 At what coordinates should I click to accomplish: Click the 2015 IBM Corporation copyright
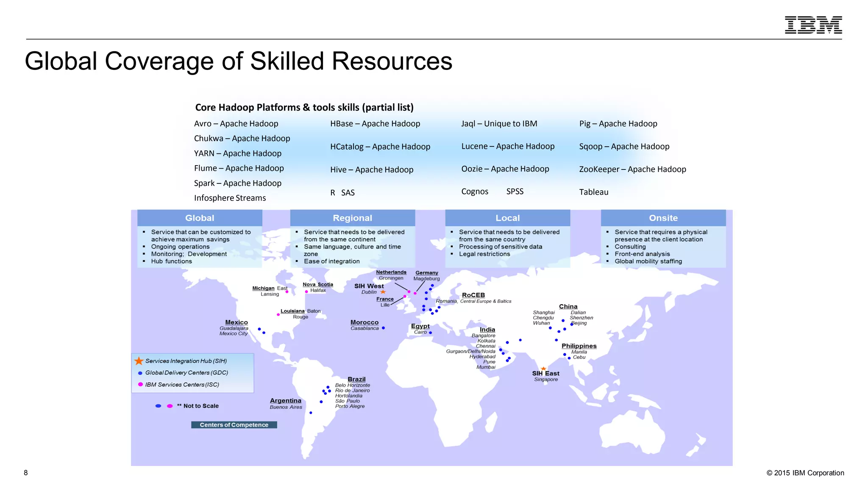pyautogui.click(x=805, y=473)
